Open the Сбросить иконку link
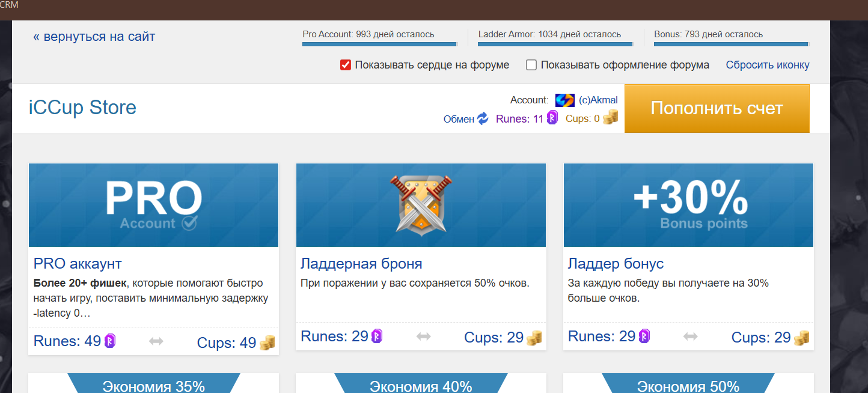Image resolution: width=868 pixels, height=393 pixels. coord(768,65)
